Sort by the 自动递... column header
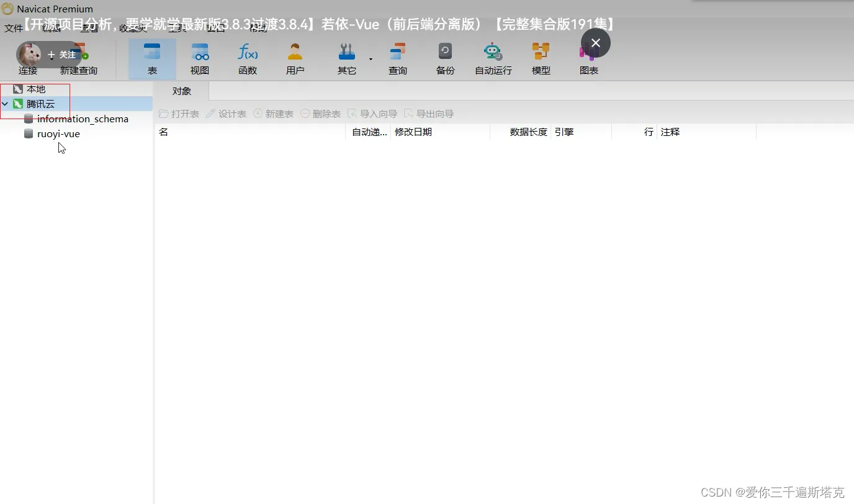The height and width of the screenshot is (504, 854). tap(369, 132)
